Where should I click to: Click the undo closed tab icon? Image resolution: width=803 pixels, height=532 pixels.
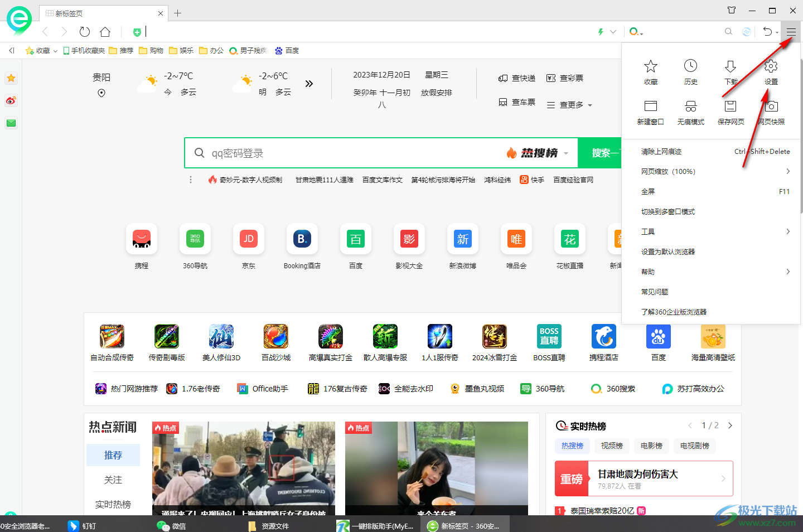coord(768,32)
